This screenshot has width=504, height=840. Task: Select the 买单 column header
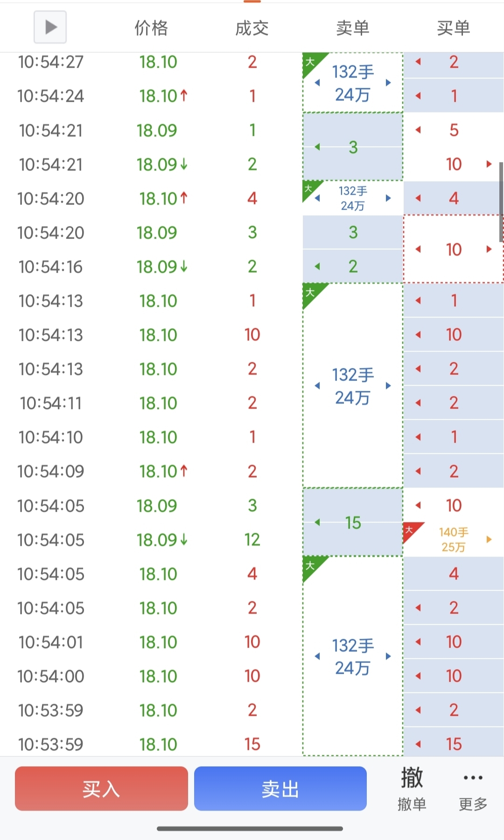[453, 28]
